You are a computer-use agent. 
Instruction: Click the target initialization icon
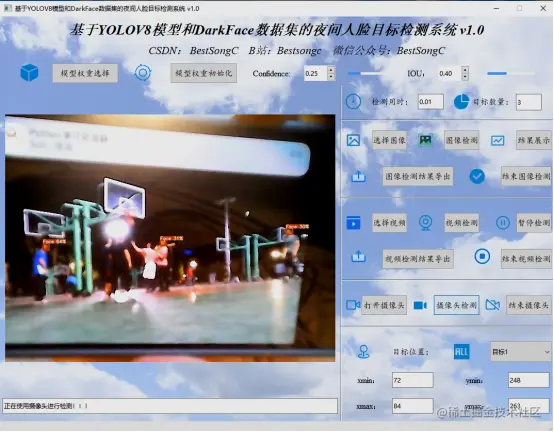(x=143, y=73)
